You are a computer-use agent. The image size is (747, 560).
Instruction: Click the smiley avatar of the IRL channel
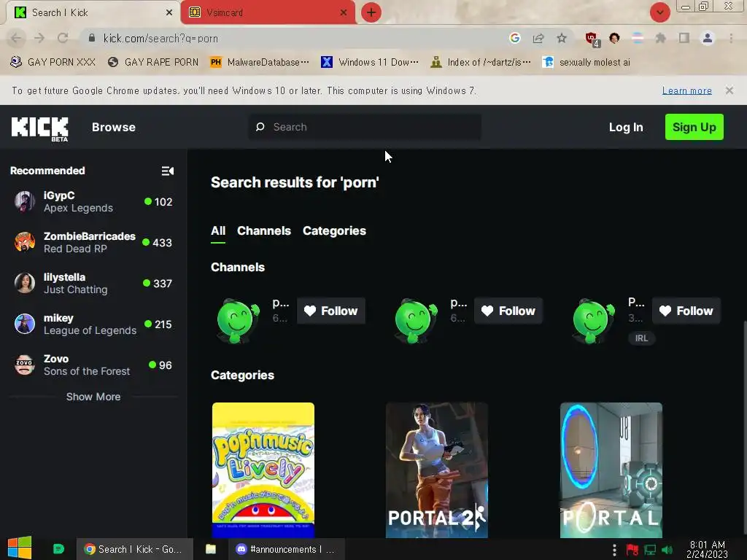(x=593, y=320)
